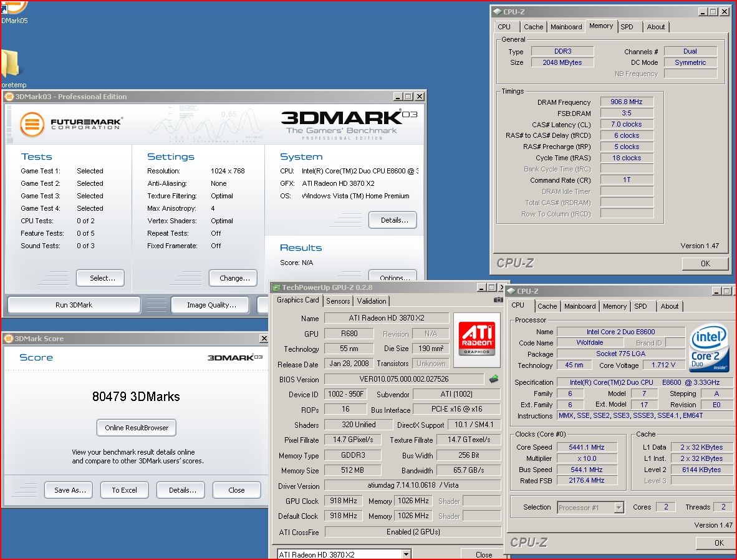
Task: Click the Futuremark orange logo
Action: pos(32,124)
